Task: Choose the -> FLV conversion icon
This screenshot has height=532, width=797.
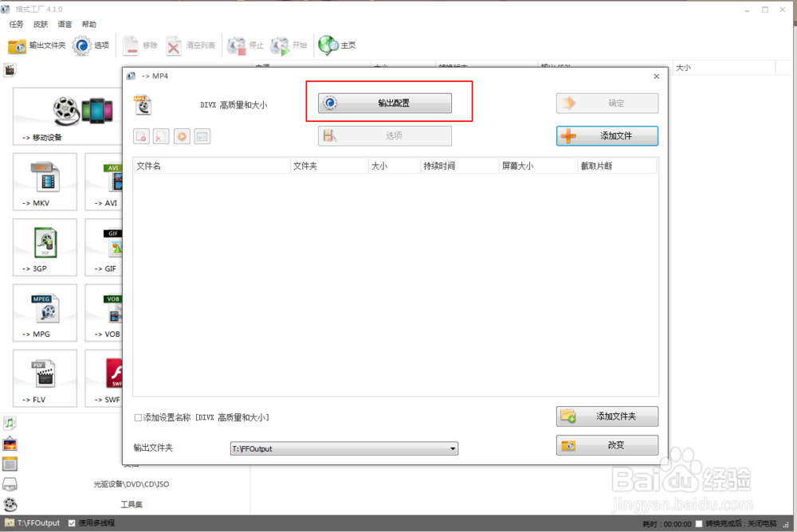Action: pos(45,378)
